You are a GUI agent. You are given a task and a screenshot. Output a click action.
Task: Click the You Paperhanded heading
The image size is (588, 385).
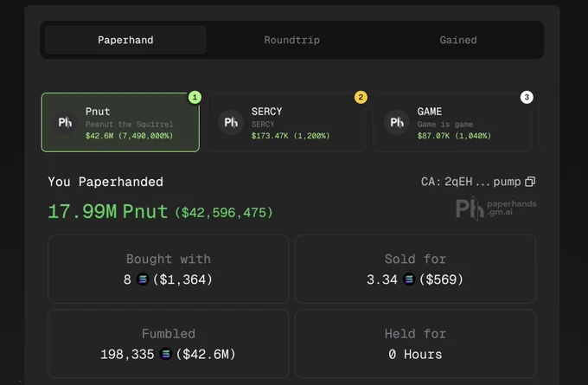point(105,182)
